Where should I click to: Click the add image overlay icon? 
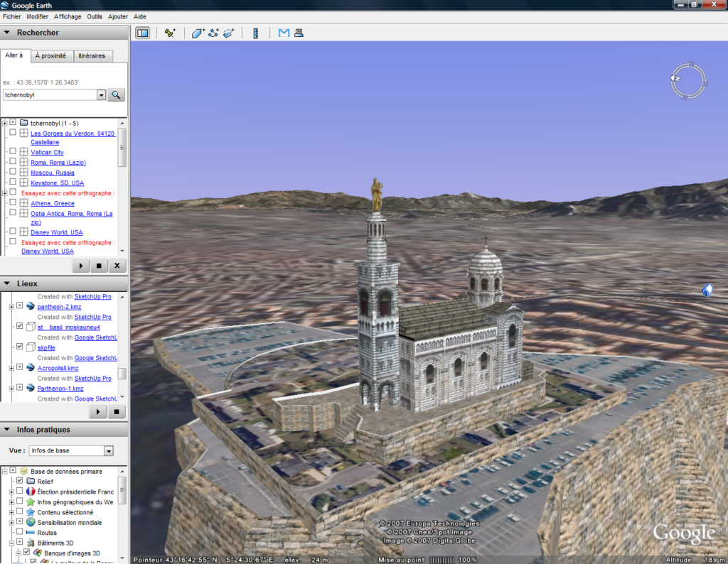point(229,33)
